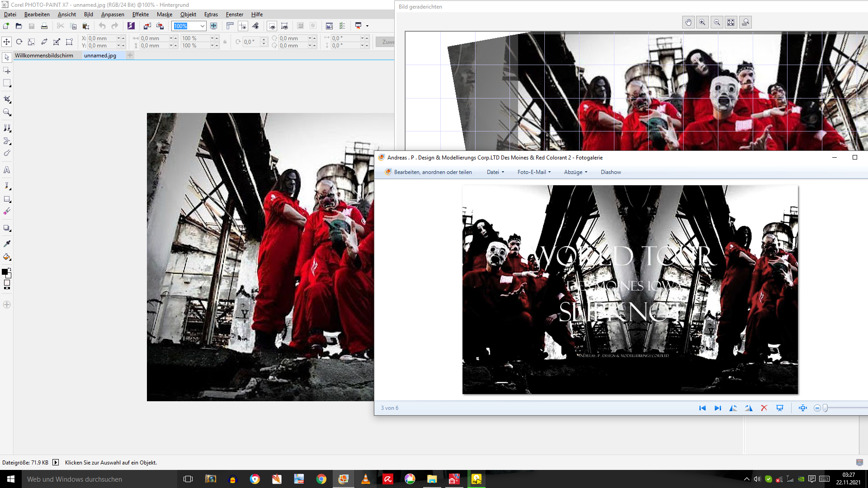Click the Print icon in Photo-Paint toolbar
Screen dimensions: 868x488
point(44,26)
